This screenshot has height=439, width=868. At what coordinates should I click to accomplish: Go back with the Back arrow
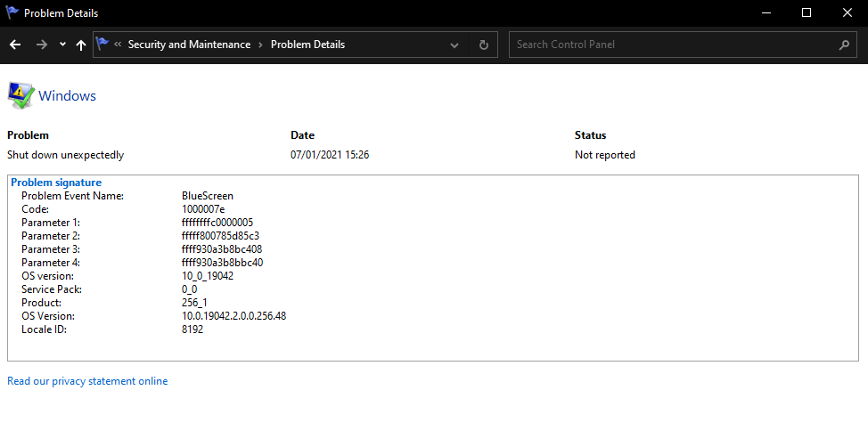(x=15, y=45)
